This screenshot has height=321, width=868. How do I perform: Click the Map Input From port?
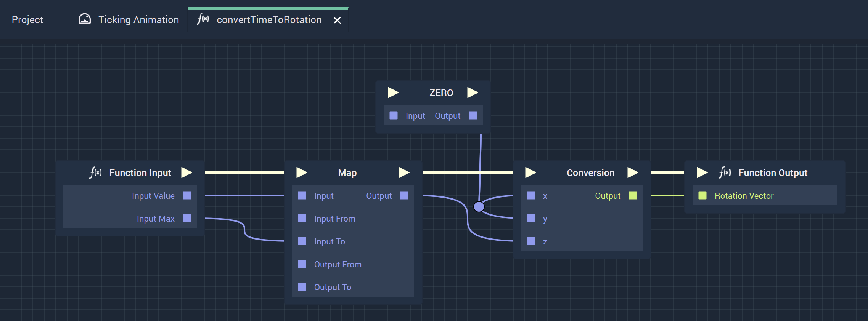[x=302, y=218]
